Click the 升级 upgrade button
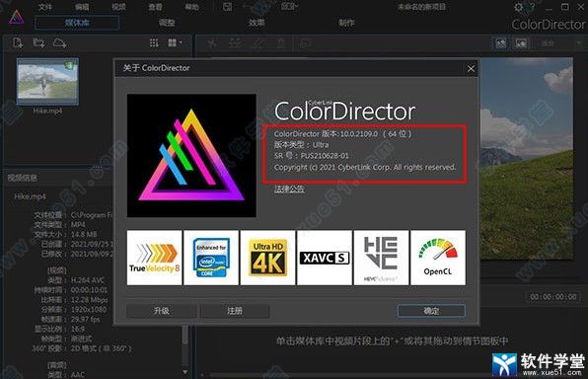Viewport: 588px width, 379px height. (x=161, y=311)
